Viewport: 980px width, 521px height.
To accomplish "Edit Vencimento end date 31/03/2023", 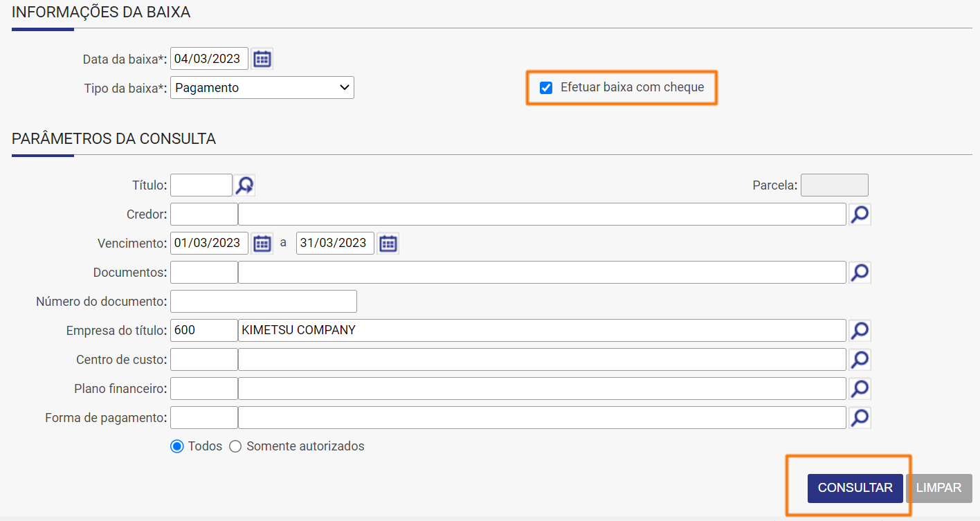I will coord(335,243).
